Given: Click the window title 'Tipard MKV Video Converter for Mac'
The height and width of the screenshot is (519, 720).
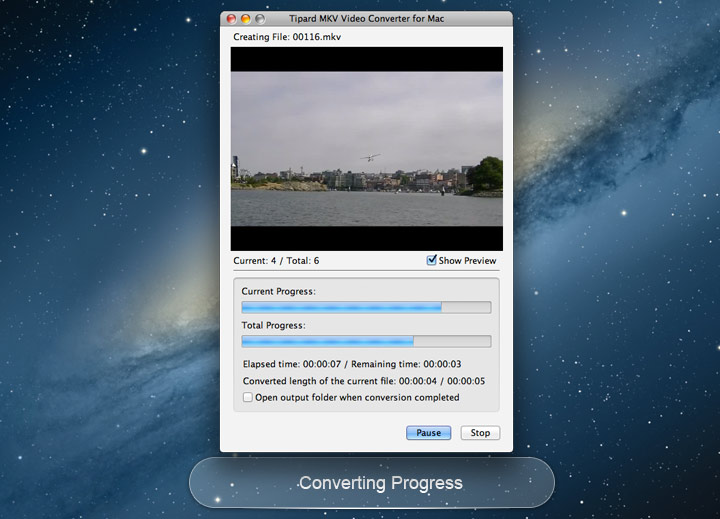Looking at the screenshot, I should pyautogui.click(x=366, y=19).
